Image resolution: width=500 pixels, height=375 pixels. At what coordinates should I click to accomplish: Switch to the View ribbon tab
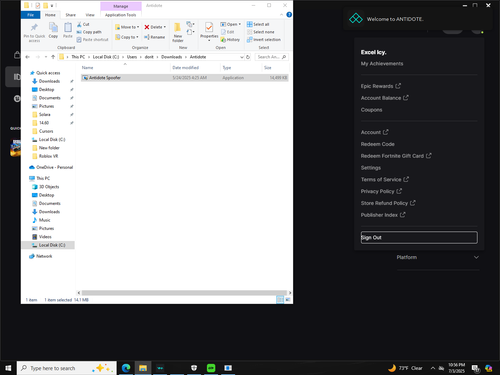[x=90, y=15]
